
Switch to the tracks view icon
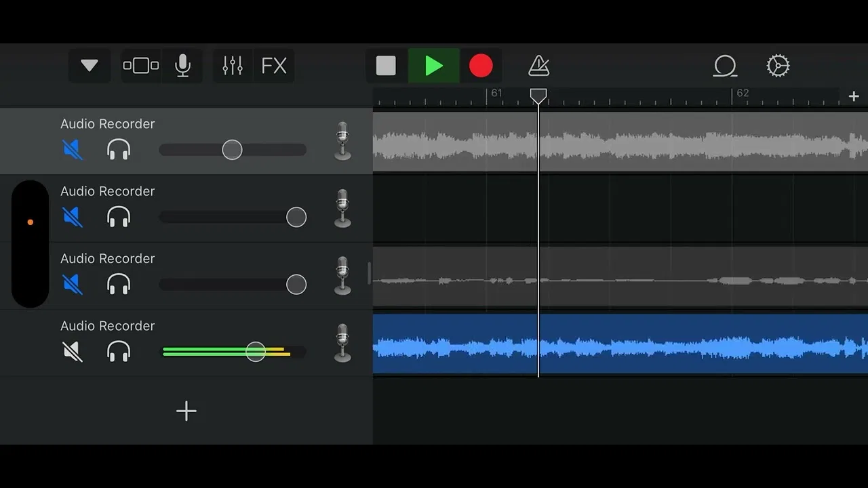click(141, 66)
